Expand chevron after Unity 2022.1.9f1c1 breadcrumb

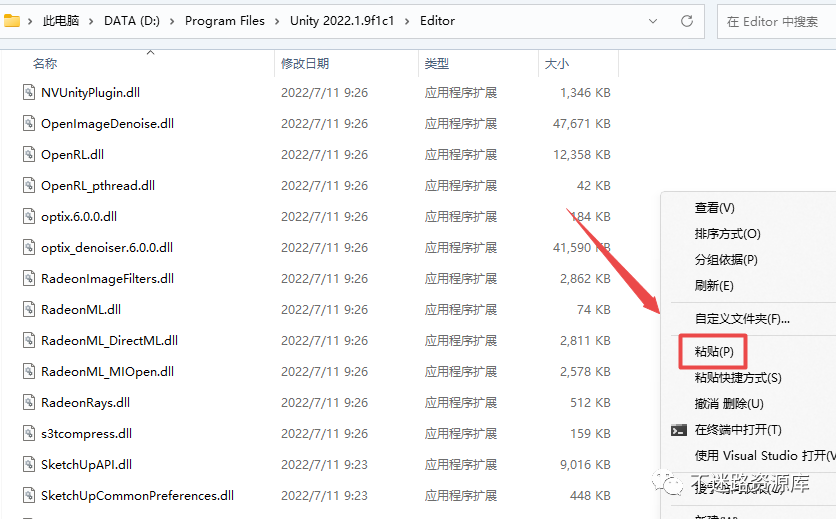[407, 21]
